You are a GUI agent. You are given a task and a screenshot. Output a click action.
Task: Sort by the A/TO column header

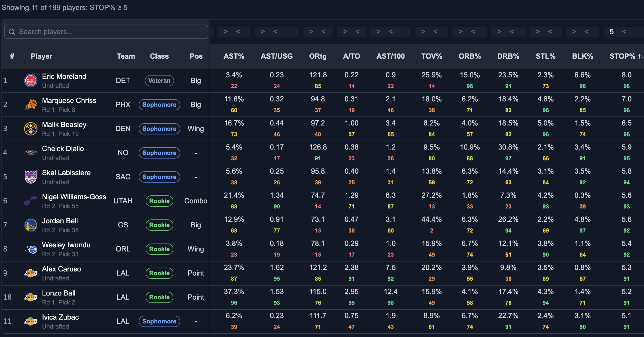click(351, 56)
